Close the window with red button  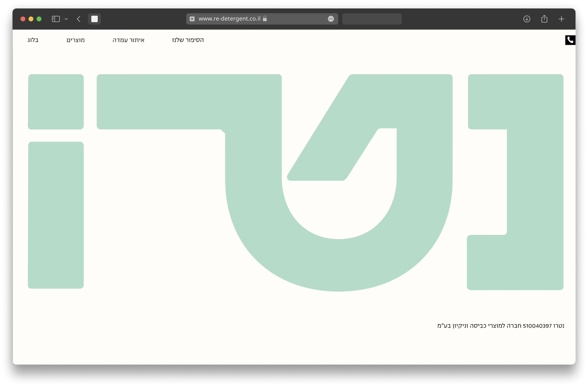pos(23,19)
